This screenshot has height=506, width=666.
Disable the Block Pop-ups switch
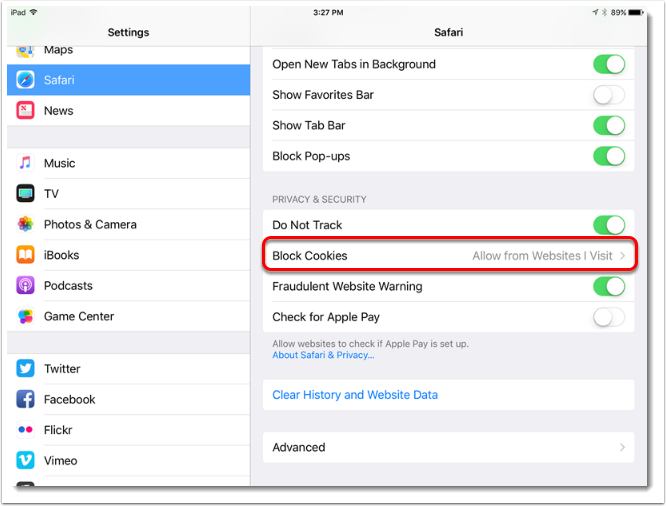[x=609, y=156]
